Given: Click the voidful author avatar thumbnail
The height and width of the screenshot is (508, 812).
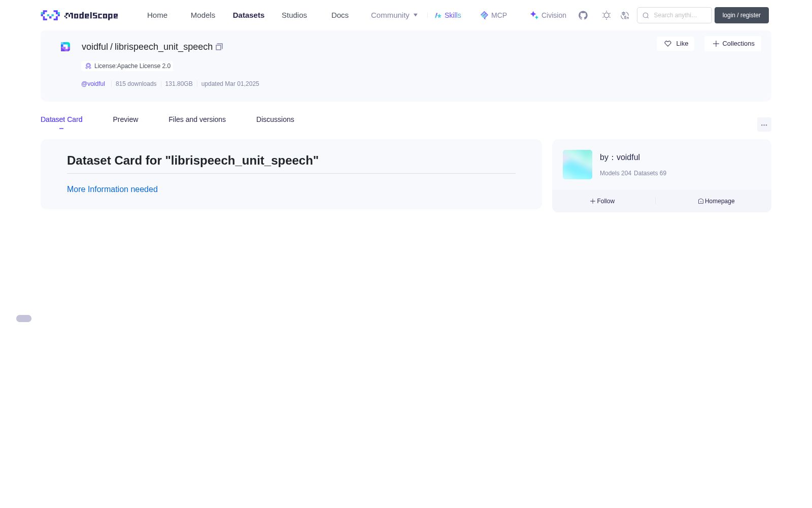Looking at the screenshot, I should coord(578,165).
